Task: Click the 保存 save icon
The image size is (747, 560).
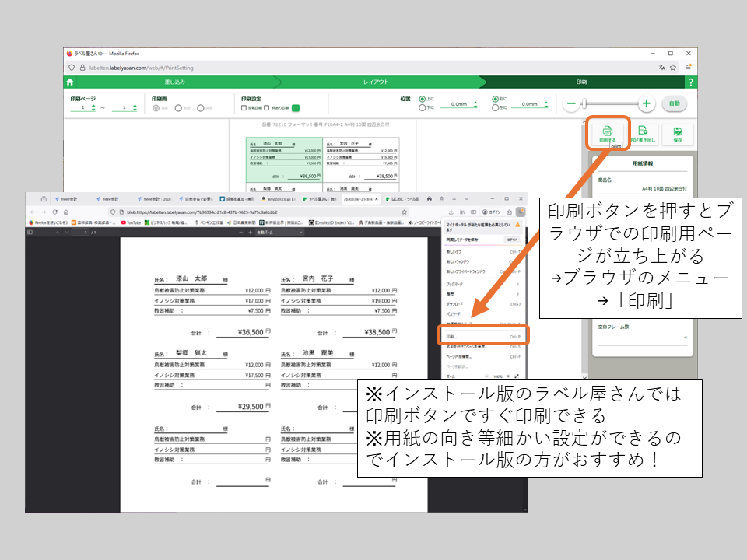Action: coord(677,133)
